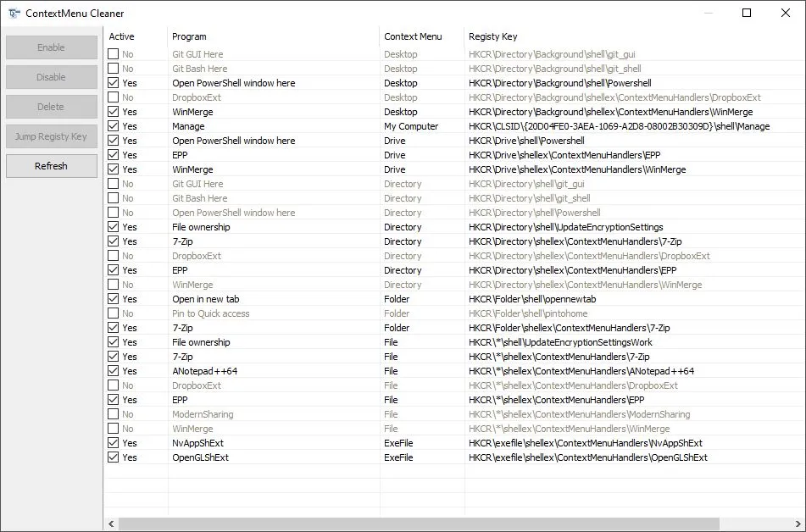Viewport: 806px width, 532px height.
Task: Click the Disable button
Action: 52,77
